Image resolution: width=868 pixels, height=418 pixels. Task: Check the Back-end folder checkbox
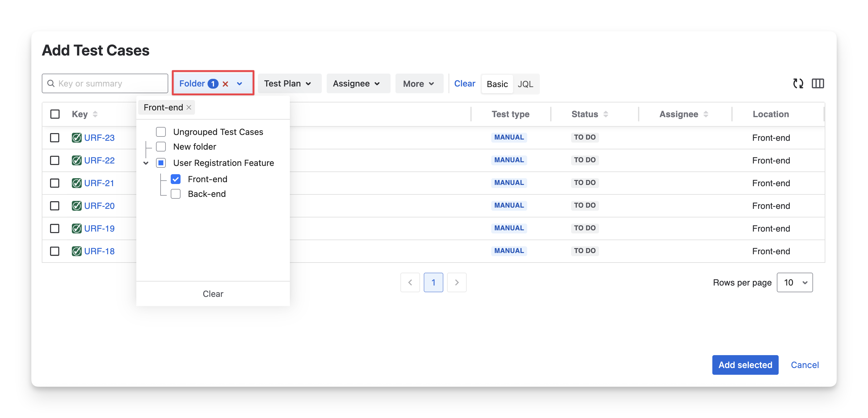click(x=176, y=194)
